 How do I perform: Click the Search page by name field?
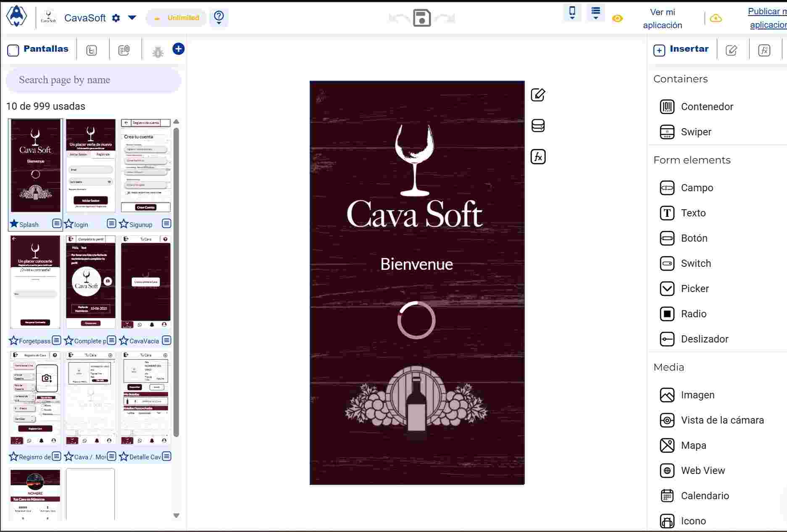pos(93,80)
